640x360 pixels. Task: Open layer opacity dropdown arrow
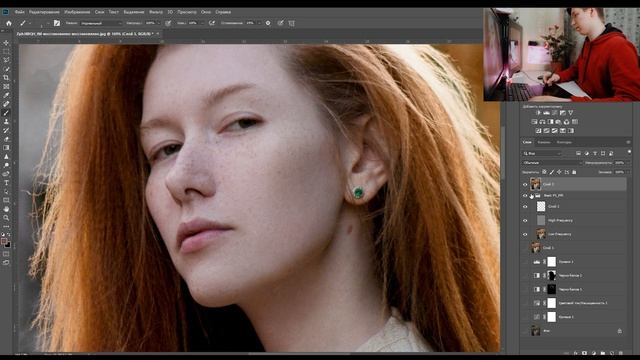click(627, 163)
